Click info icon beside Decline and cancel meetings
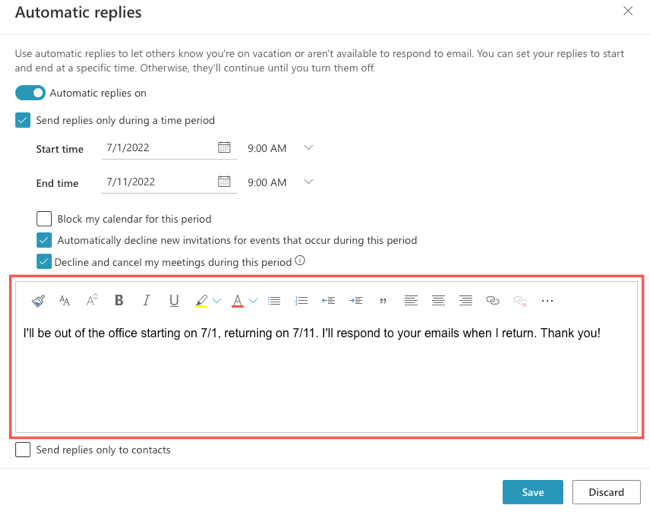 coord(300,261)
